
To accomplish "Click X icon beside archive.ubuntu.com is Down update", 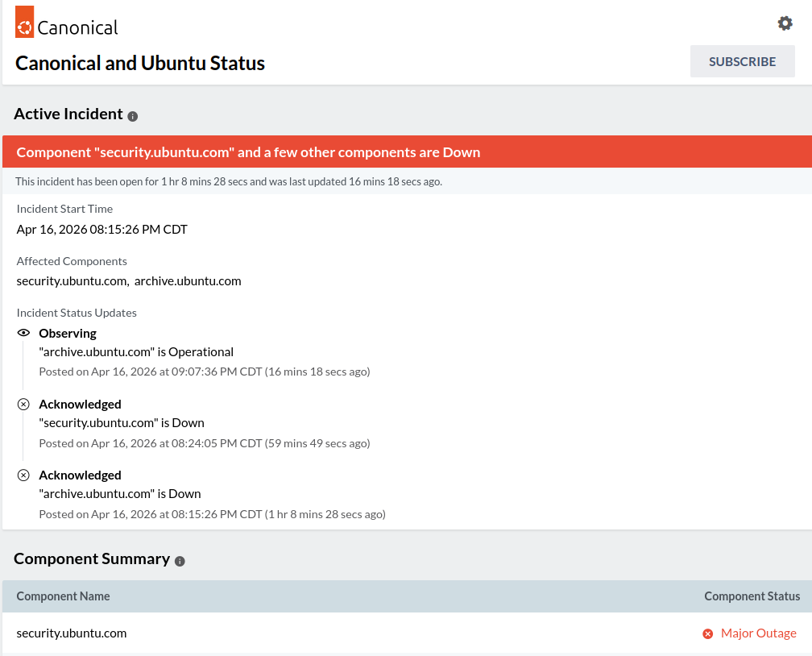I will coord(23,475).
